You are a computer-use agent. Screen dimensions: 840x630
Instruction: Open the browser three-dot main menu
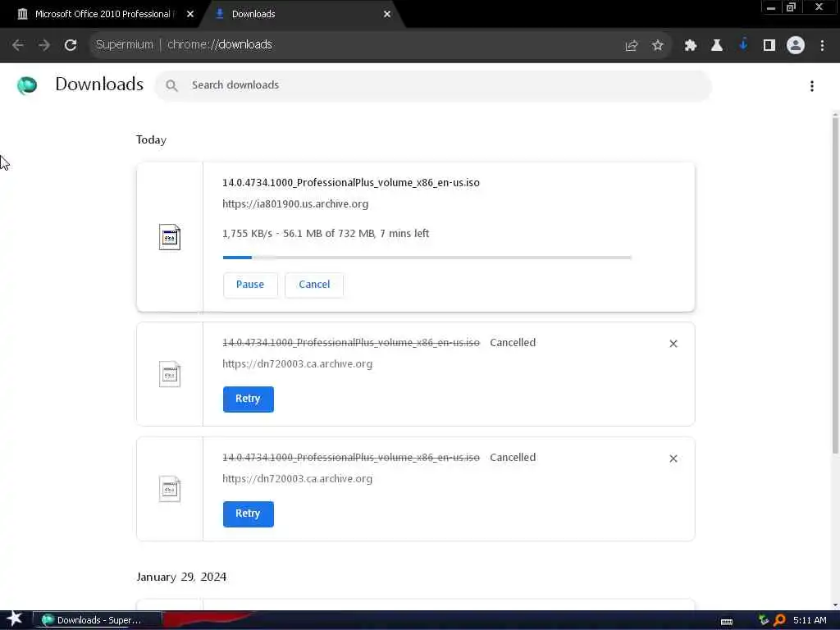point(822,46)
